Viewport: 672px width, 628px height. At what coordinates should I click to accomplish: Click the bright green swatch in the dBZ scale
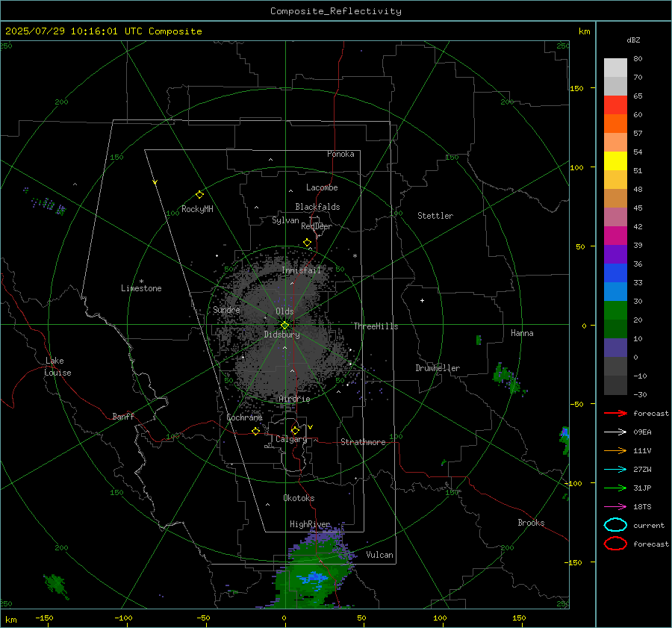click(x=615, y=311)
